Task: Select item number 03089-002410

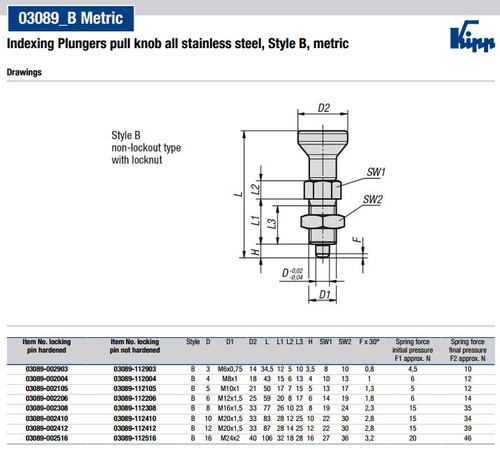Action: point(47,419)
